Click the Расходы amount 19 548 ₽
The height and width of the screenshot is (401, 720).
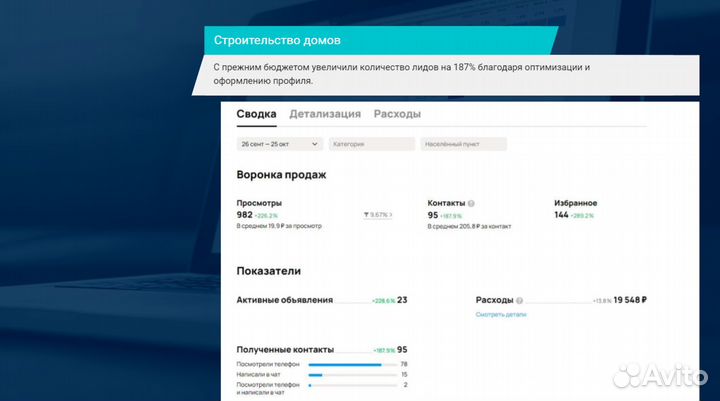(630, 300)
